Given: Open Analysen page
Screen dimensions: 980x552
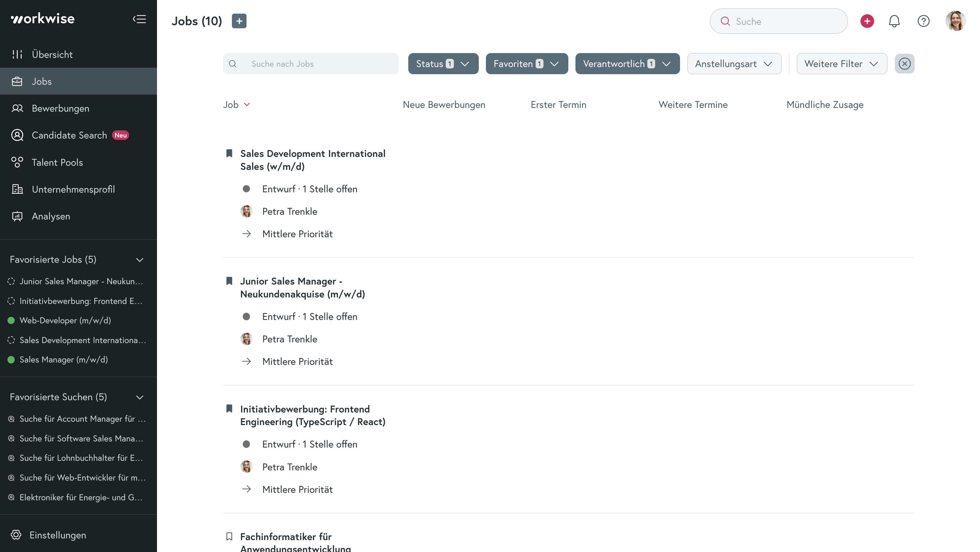Looking at the screenshot, I should point(78,216).
